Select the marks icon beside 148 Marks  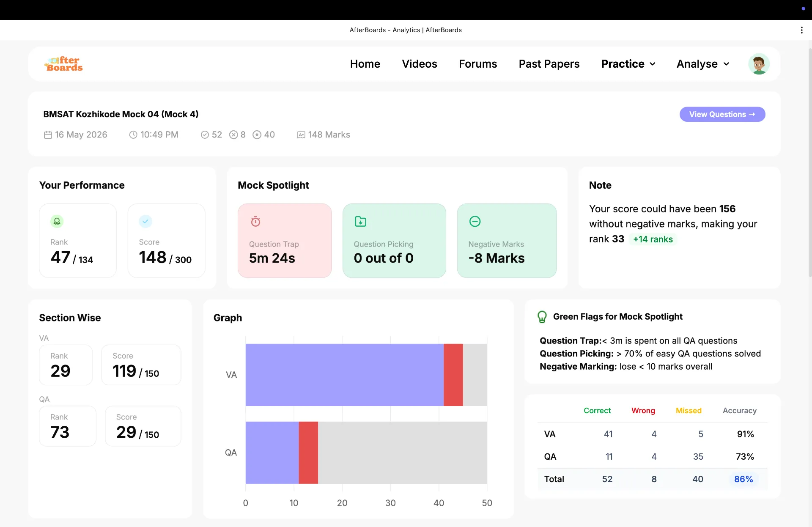[x=301, y=135]
